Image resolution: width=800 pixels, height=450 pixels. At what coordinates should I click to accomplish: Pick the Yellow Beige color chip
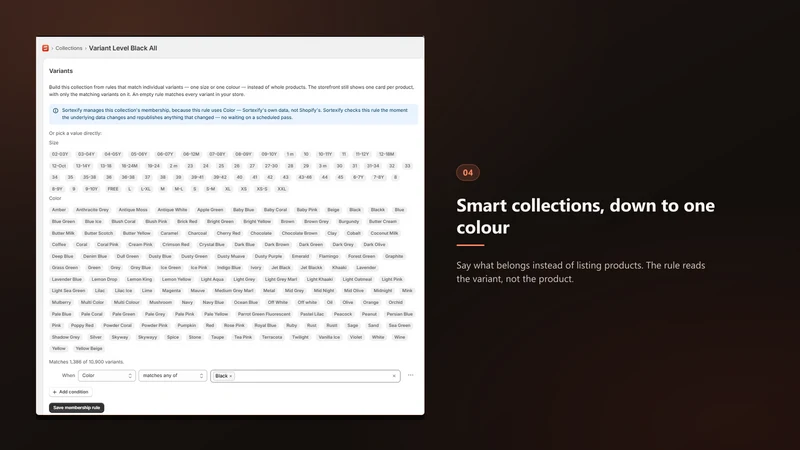click(89, 348)
